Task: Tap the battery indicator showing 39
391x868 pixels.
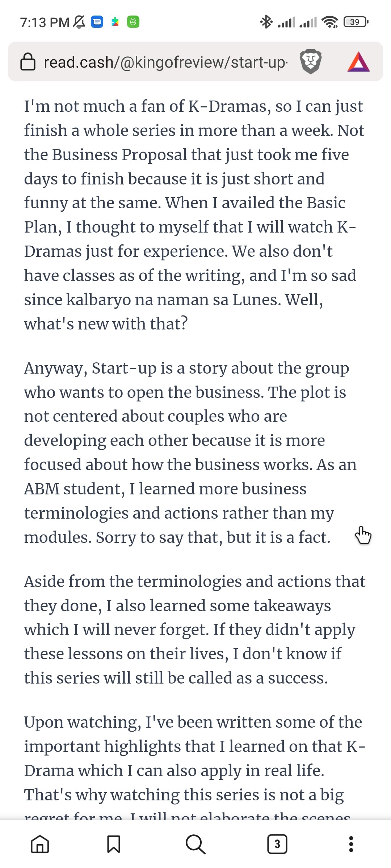Action: point(356,22)
